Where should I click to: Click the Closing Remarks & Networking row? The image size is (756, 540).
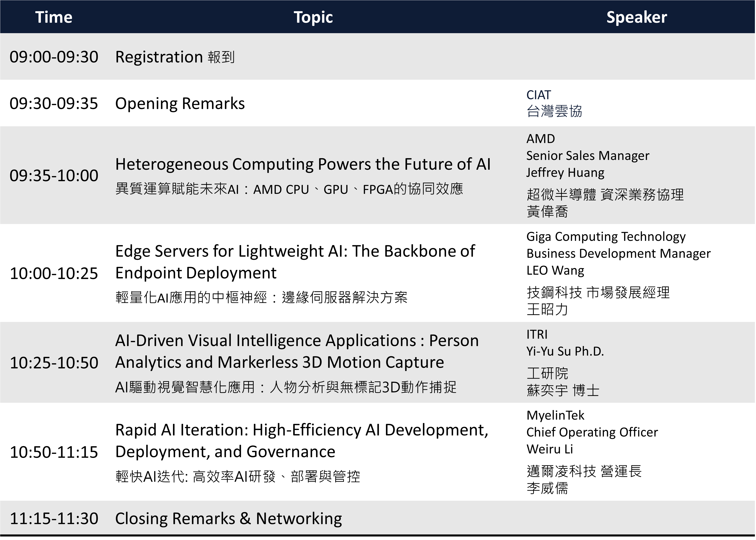coord(228,518)
